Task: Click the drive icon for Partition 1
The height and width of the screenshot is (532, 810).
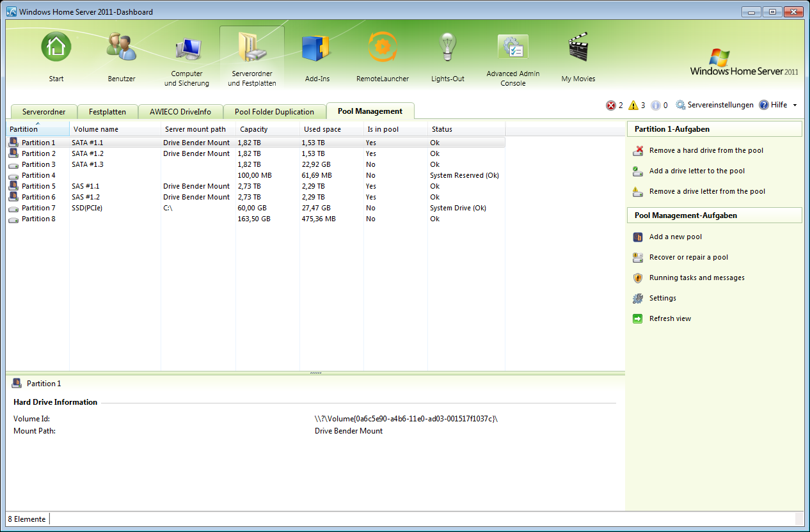Action: click(13, 143)
